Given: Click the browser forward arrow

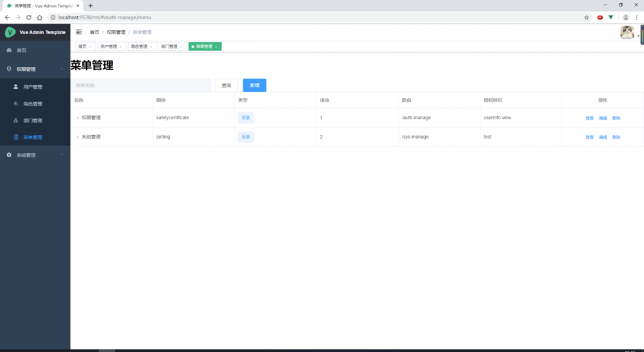Looking at the screenshot, I should point(18,17).
